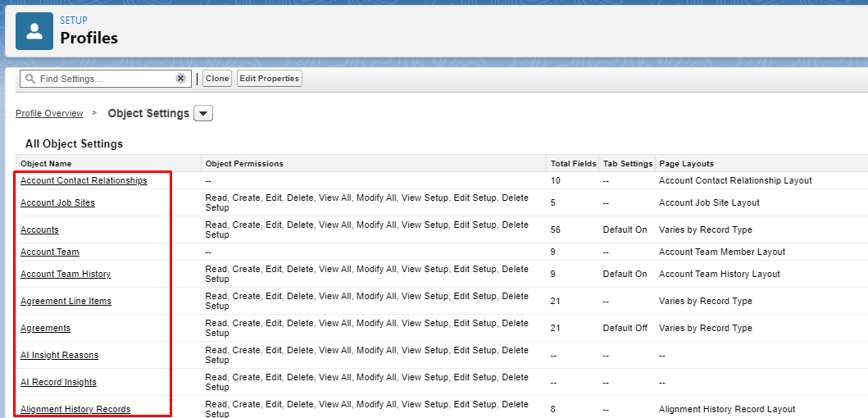Click Default Off in Agreements row
This screenshot has width=868, height=418.
(625, 329)
